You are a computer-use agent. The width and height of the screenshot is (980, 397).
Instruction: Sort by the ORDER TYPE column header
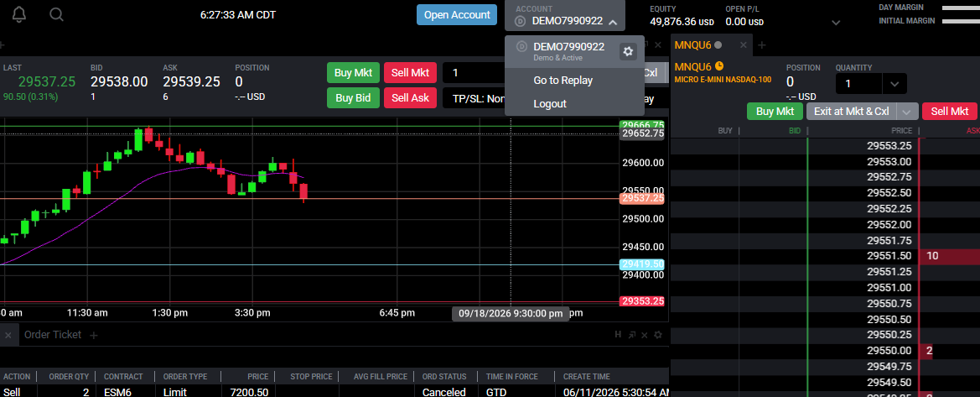coord(185,376)
